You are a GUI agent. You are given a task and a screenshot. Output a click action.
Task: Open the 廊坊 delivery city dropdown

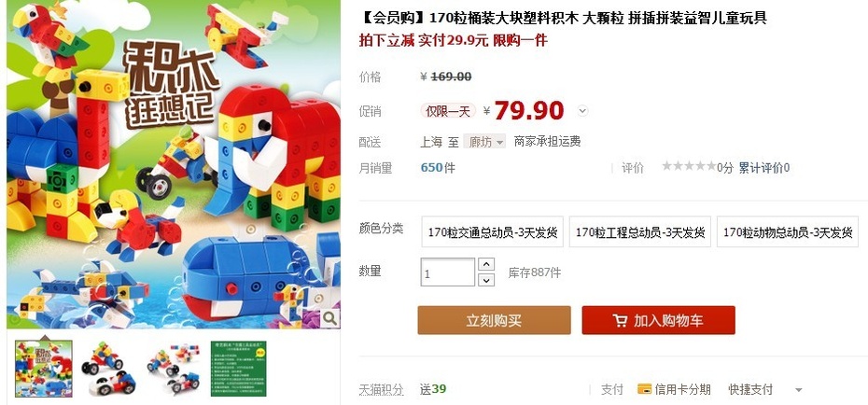(x=484, y=142)
